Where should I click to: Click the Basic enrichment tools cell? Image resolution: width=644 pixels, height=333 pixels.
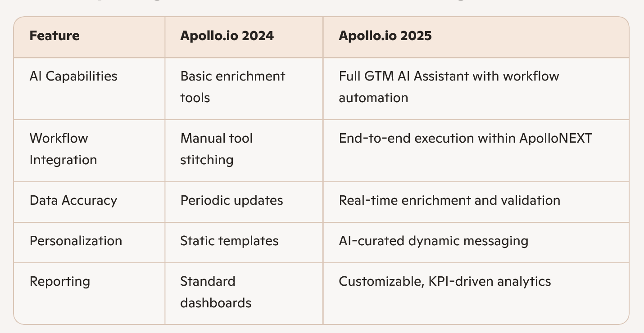[x=232, y=87]
